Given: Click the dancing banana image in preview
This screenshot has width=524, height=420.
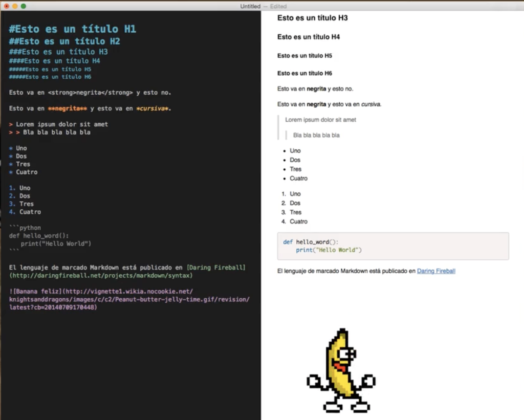Looking at the screenshot, I should [341, 370].
